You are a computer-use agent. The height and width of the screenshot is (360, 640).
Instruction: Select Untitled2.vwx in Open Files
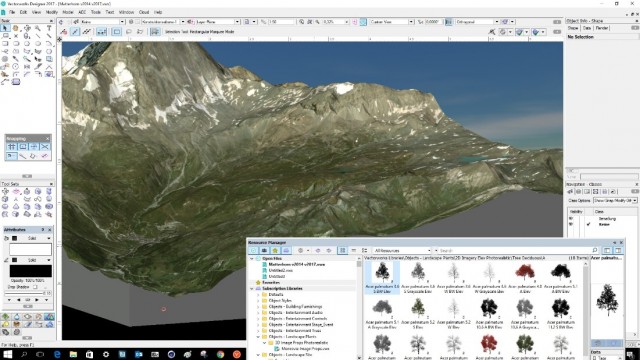point(280,271)
